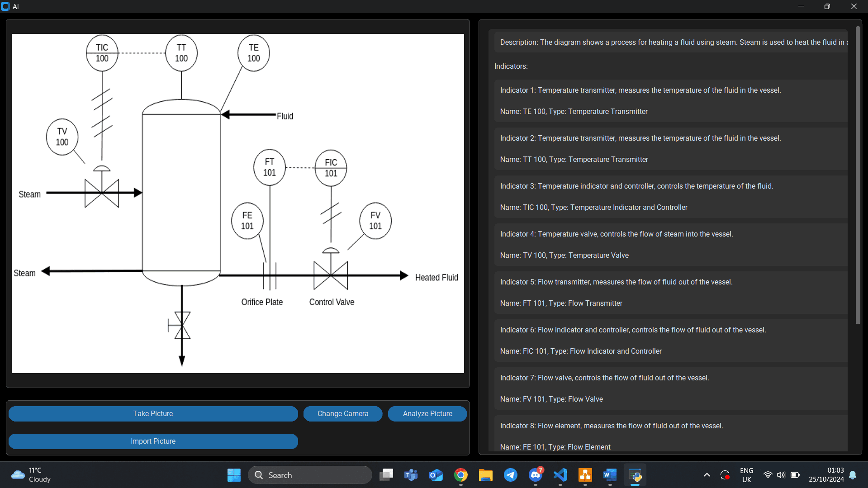Select Indicator 8 description text

(x=612, y=426)
